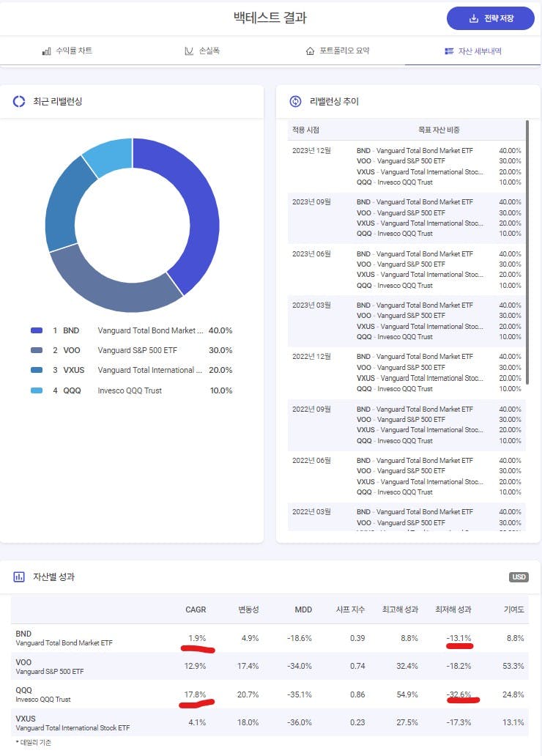Click QQQ worst-year value -32.6%

[x=459, y=694]
